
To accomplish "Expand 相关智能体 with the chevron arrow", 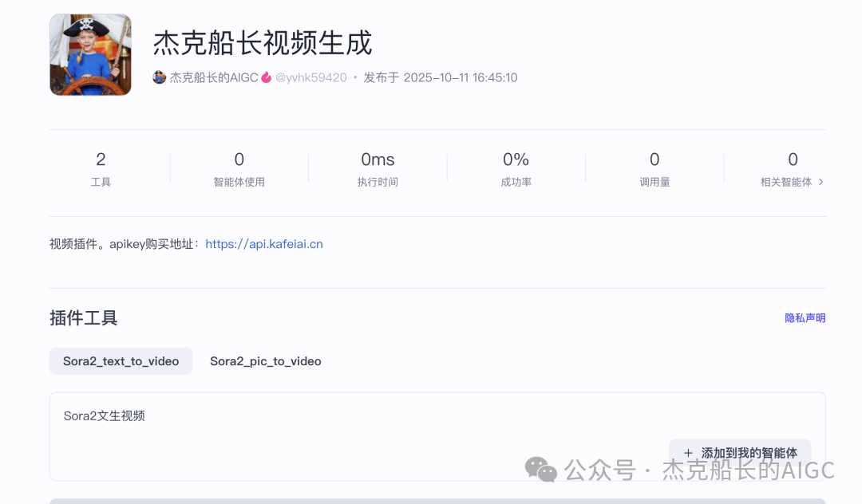I will 820,182.
